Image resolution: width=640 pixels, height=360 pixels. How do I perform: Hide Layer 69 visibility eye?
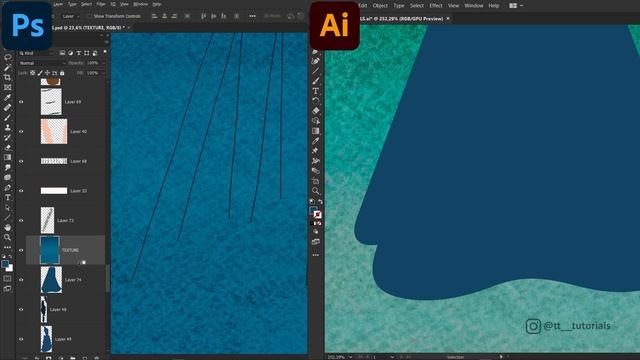click(x=21, y=102)
